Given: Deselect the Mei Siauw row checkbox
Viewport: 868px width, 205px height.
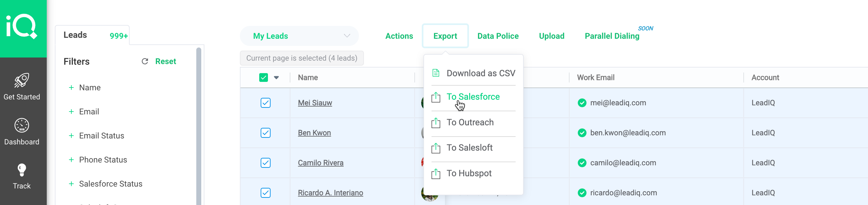Looking at the screenshot, I should tap(265, 103).
